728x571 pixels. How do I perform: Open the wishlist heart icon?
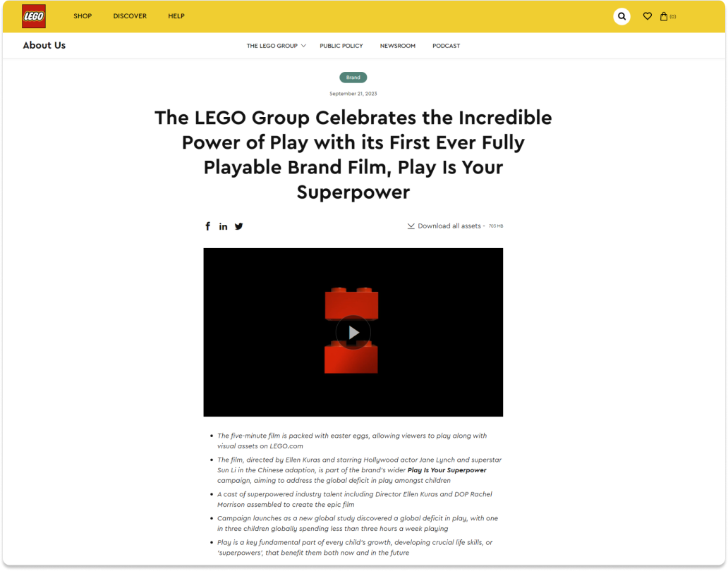coord(647,16)
